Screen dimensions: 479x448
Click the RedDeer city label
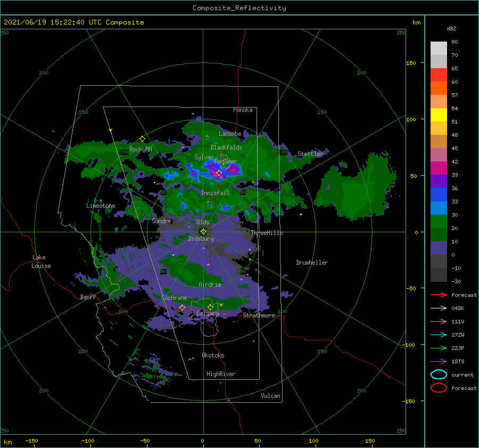pyautogui.click(x=226, y=161)
